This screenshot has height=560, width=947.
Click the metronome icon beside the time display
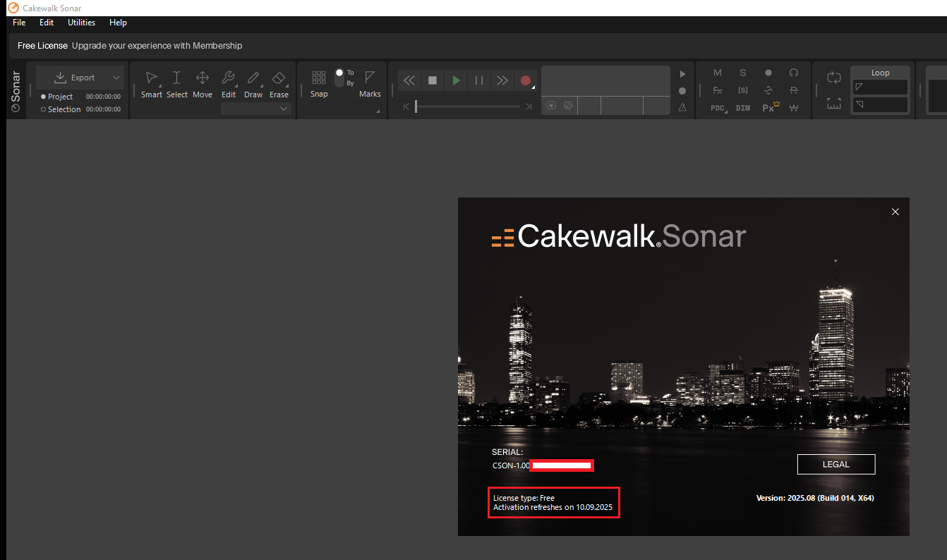pos(682,107)
